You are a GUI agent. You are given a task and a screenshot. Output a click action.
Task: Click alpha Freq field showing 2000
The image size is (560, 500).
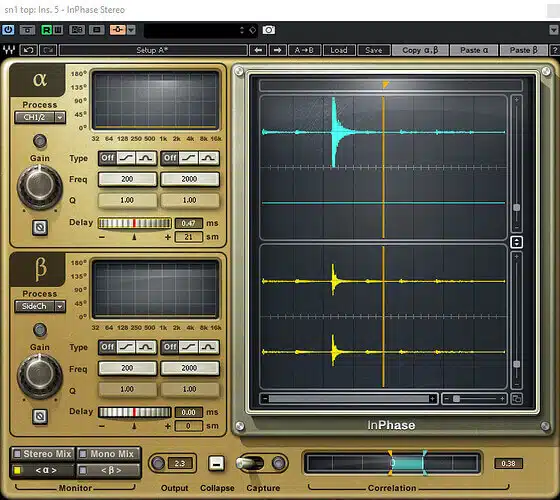click(190, 179)
